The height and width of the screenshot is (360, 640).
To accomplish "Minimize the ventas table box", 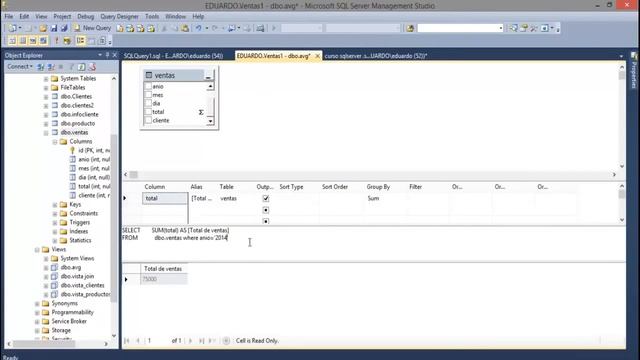I will [208, 75].
